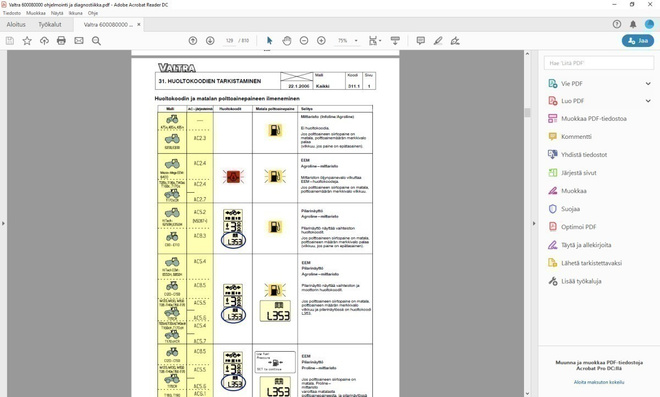This screenshot has height=397, width=660.
Task: Close the Valtra document tab
Action: (138, 25)
